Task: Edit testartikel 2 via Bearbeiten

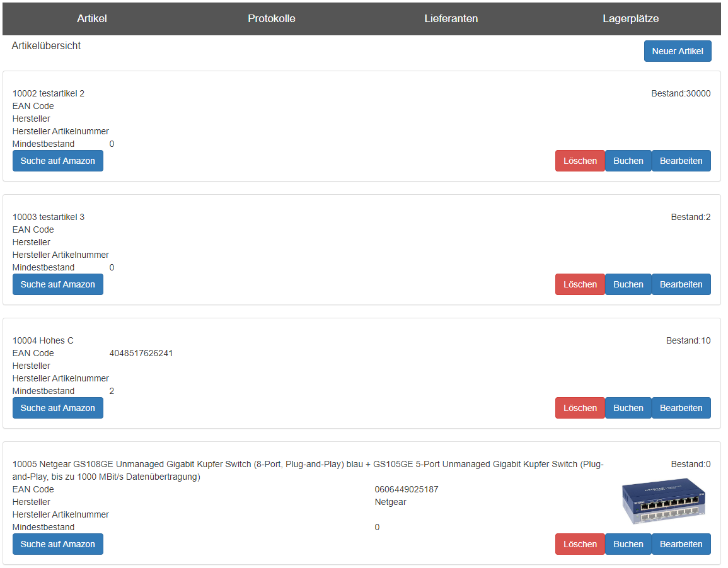Action: tap(681, 161)
